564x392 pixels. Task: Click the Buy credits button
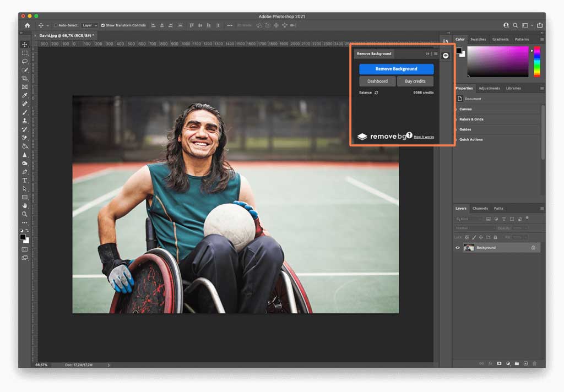click(x=415, y=81)
